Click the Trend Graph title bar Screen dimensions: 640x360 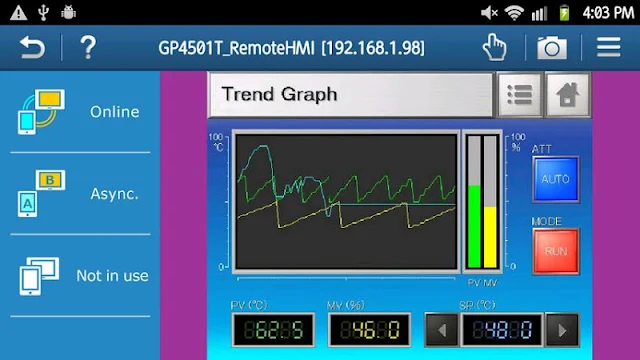351,95
